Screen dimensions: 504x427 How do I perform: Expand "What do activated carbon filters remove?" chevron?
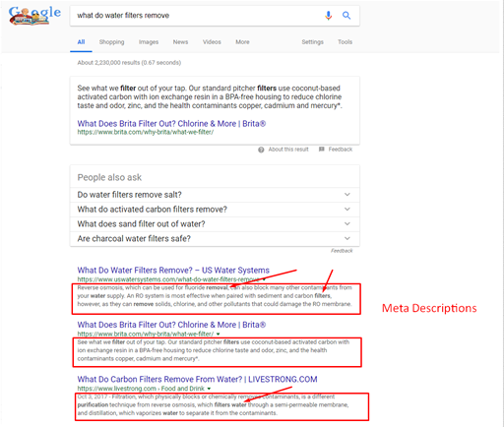(x=347, y=210)
